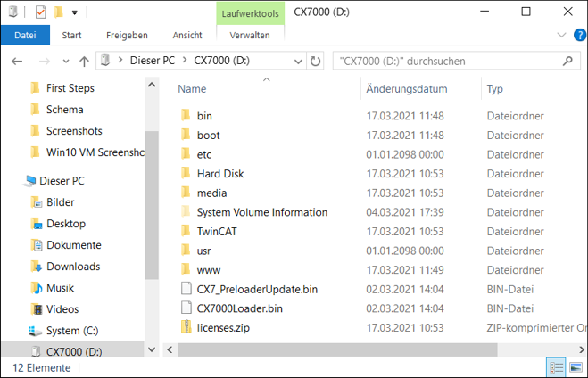This screenshot has width=588, height=378.
Task: Click the navigation pane scroll down arrow
Action: [152, 349]
